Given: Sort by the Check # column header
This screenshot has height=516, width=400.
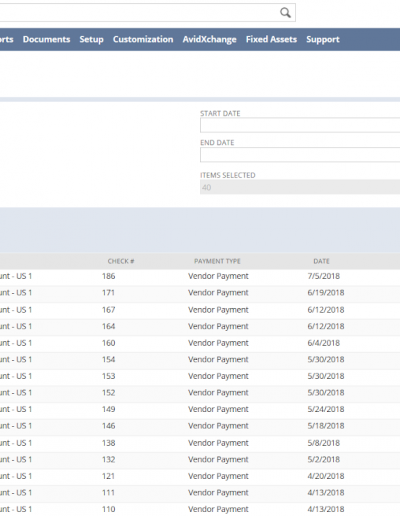Looking at the screenshot, I should tap(121, 261).
